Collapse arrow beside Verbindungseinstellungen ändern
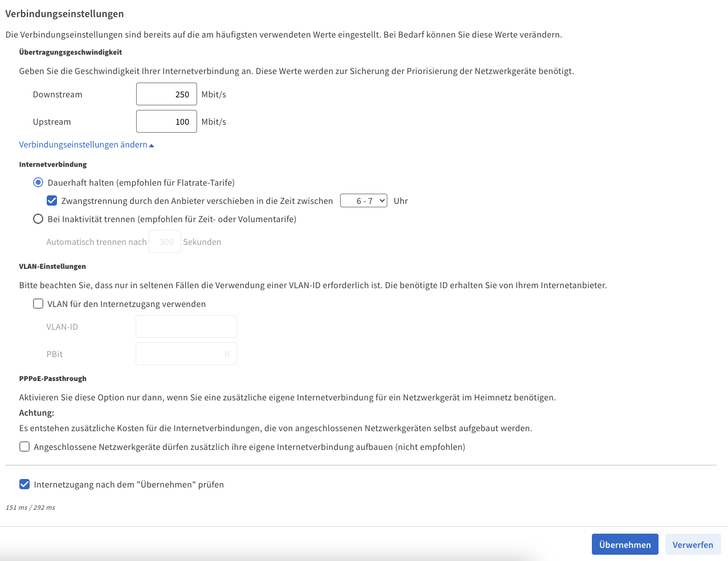This screenshot has height=561, width=728. coord(152,145)
